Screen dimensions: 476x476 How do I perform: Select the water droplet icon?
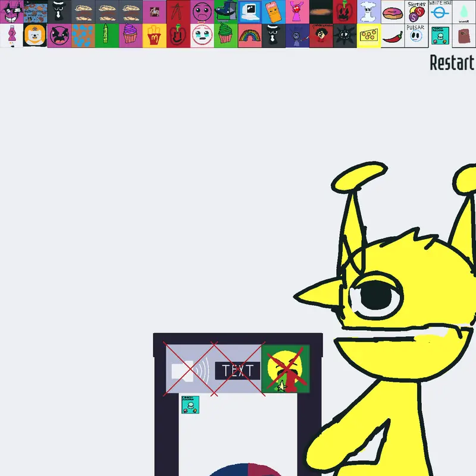[x=464, y=12]
